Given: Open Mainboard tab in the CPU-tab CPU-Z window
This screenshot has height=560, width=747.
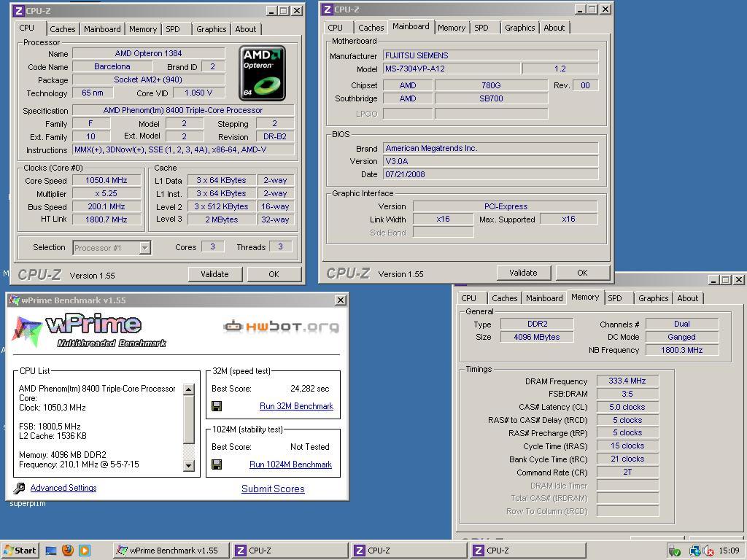Looking at the screenshot, I should [102, 29].
